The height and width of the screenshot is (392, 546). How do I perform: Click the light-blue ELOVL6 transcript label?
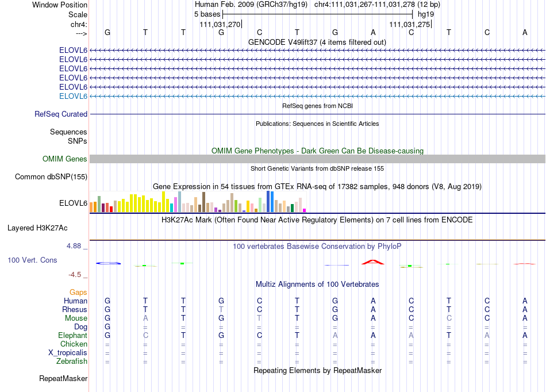click(x=73, y=96)
